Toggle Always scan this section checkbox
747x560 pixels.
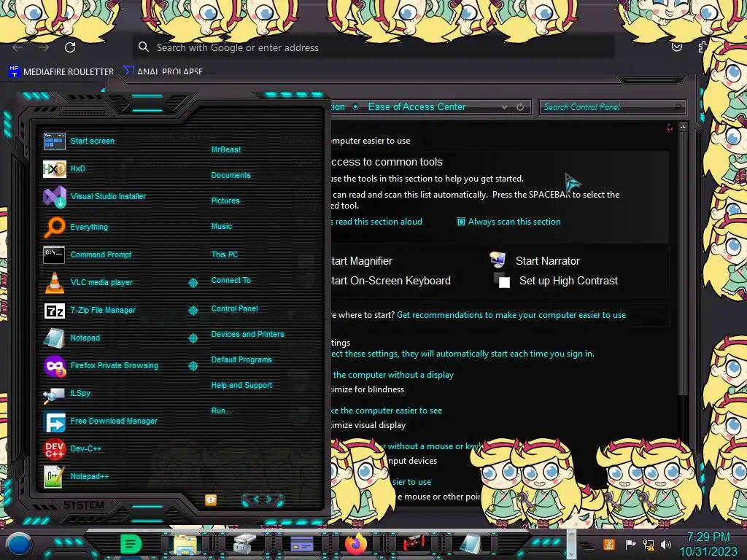click(461, 222)
